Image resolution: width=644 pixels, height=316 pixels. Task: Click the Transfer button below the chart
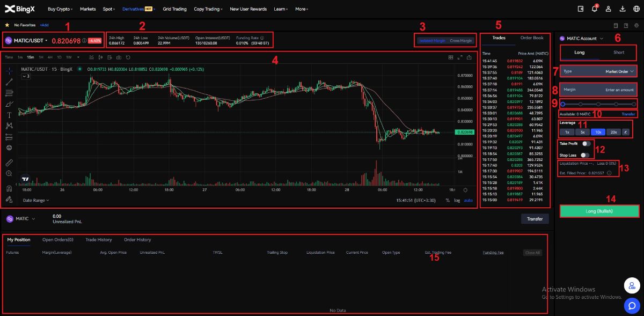(535, 219)
